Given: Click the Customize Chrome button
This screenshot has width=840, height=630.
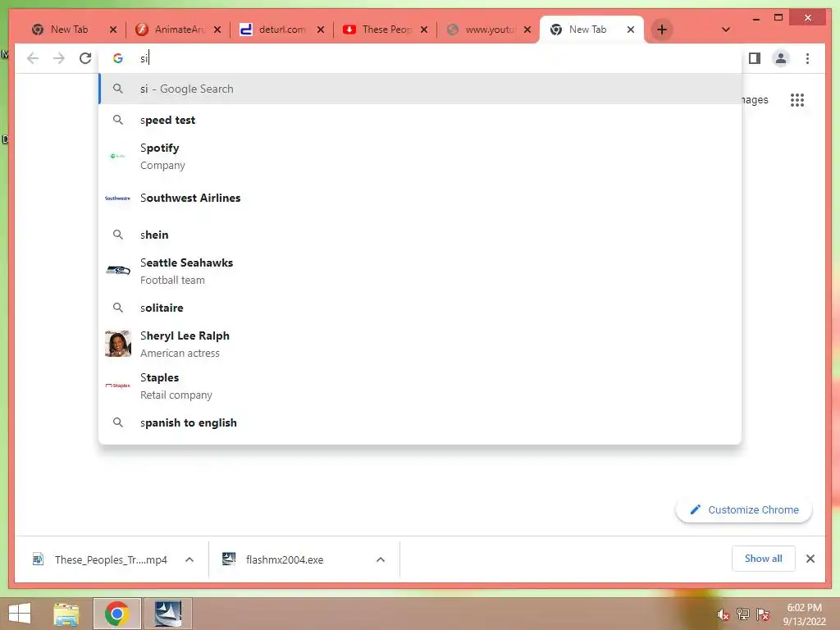Looking at the screenshot, I should pyautogui.click(x=743, y=509).
